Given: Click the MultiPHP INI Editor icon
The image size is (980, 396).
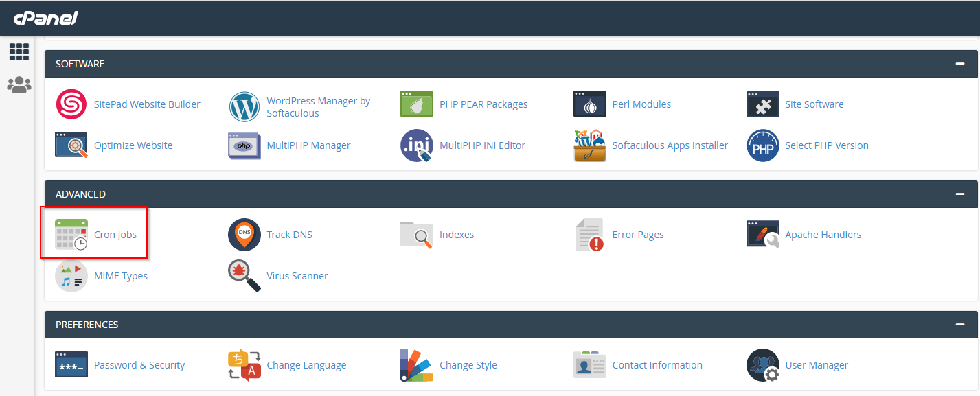Looking at the screenshot, I should 417,145.
